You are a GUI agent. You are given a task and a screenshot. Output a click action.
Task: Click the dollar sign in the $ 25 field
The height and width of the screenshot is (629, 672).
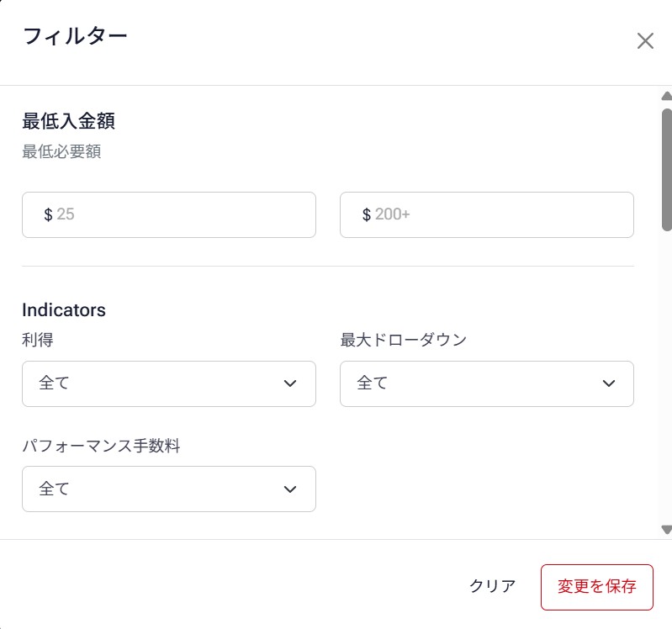(48, 214)
